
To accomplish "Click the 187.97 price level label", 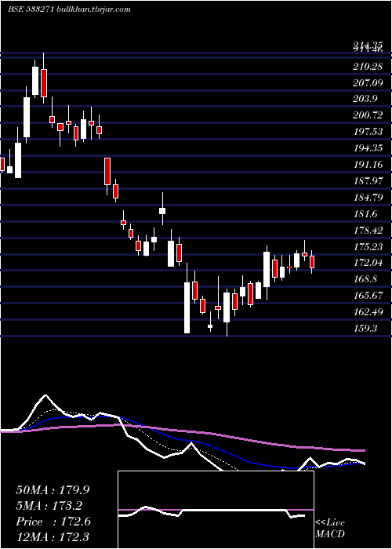I will (x=368, y=180).
